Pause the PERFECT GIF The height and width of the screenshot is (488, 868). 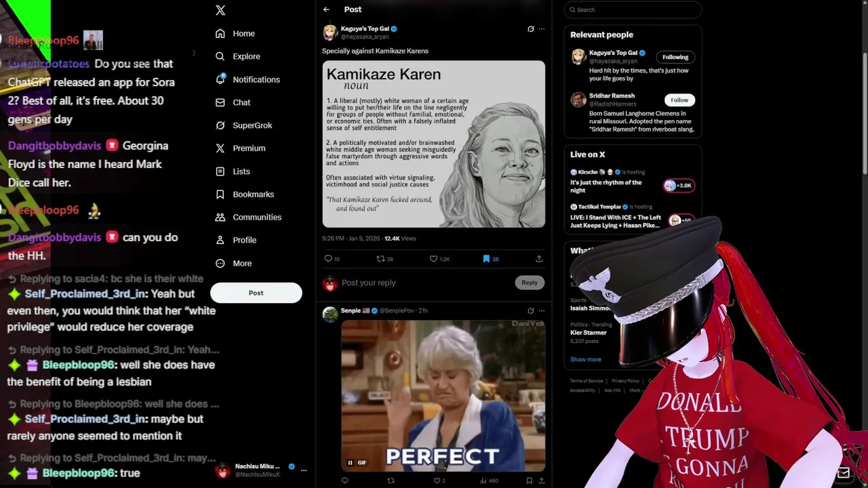tap(351, 463)
